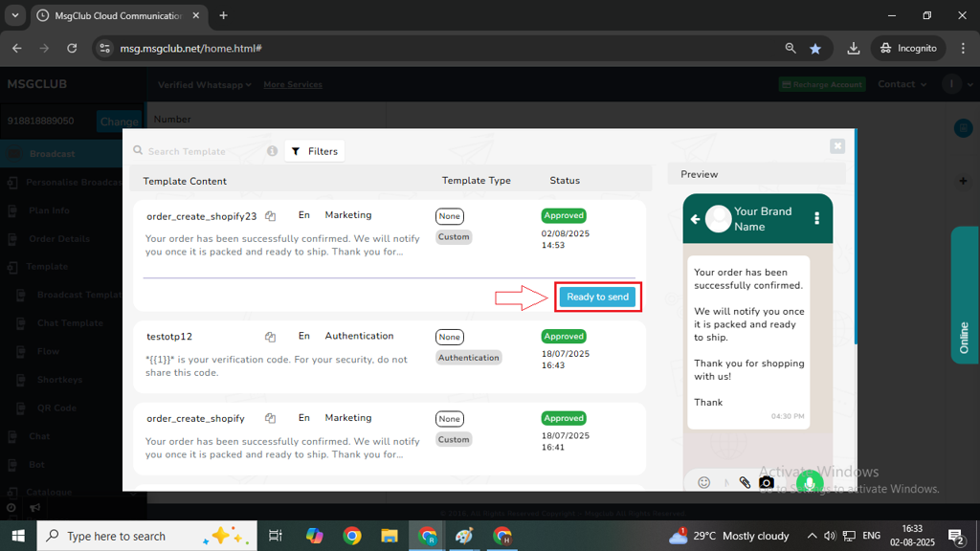Open the preview three-dot menu
This screenshot has width=980, height=551.
pos(817,218)
